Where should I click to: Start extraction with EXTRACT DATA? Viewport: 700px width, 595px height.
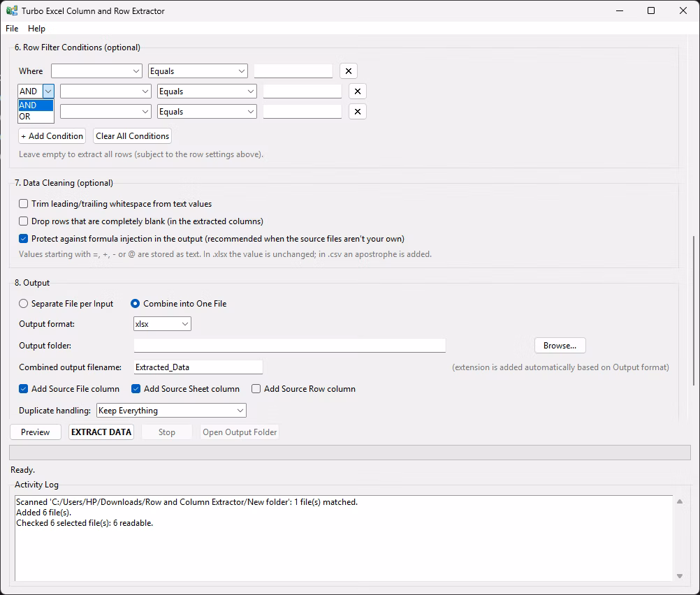[101, 432]
